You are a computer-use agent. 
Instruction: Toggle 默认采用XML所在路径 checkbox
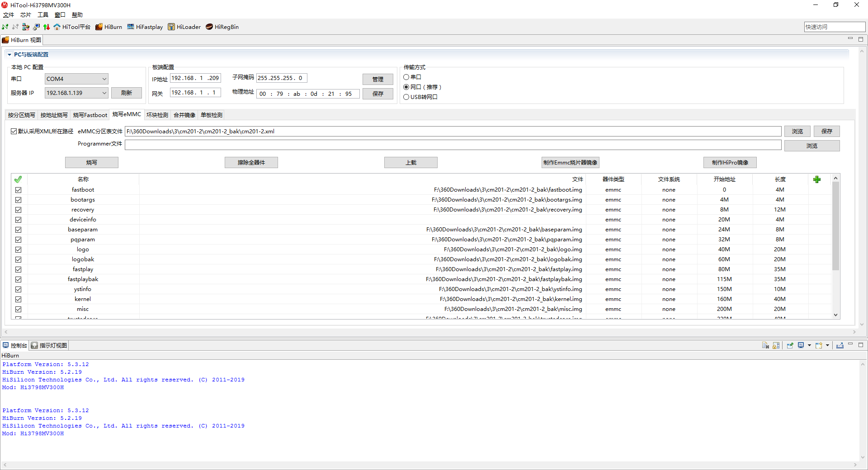(x=14, y=132)
